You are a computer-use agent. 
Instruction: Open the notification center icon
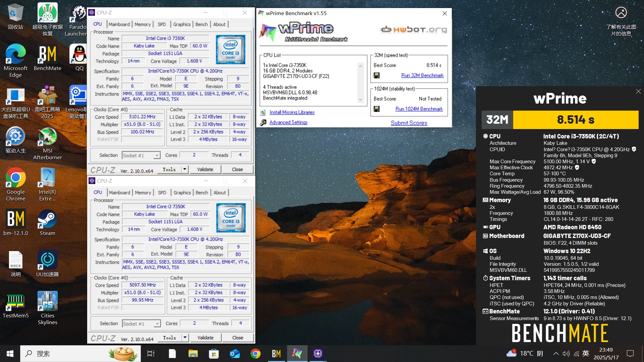630,353
